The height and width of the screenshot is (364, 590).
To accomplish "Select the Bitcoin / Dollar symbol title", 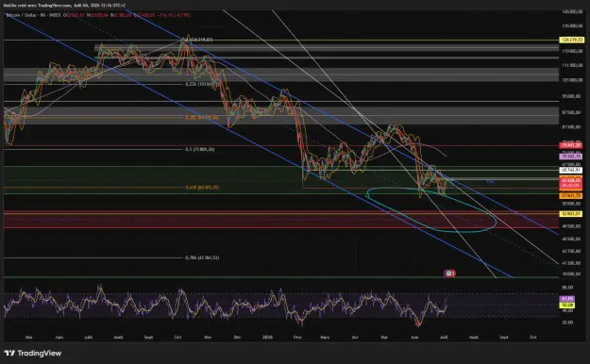I will click(22, 15).
